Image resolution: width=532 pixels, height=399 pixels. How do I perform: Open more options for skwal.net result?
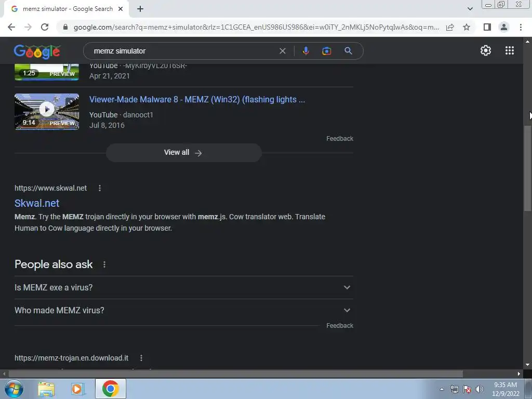[x=100, y=188]
